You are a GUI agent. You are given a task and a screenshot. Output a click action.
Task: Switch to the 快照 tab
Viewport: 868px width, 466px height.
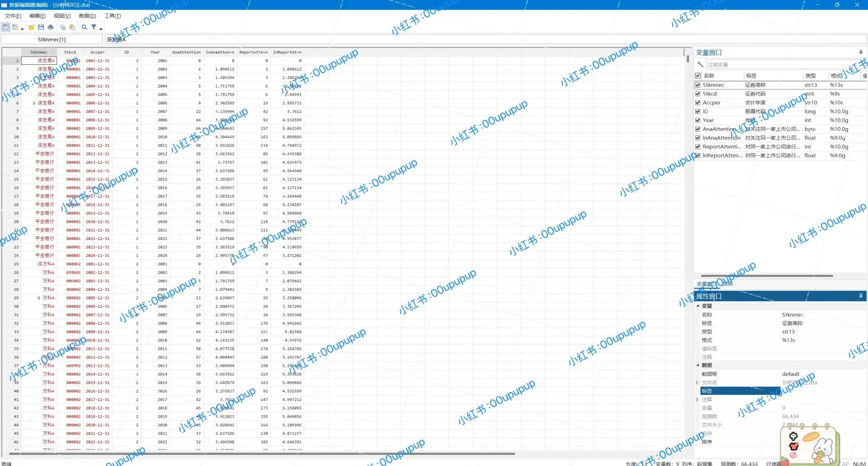(x=728, y=284)
